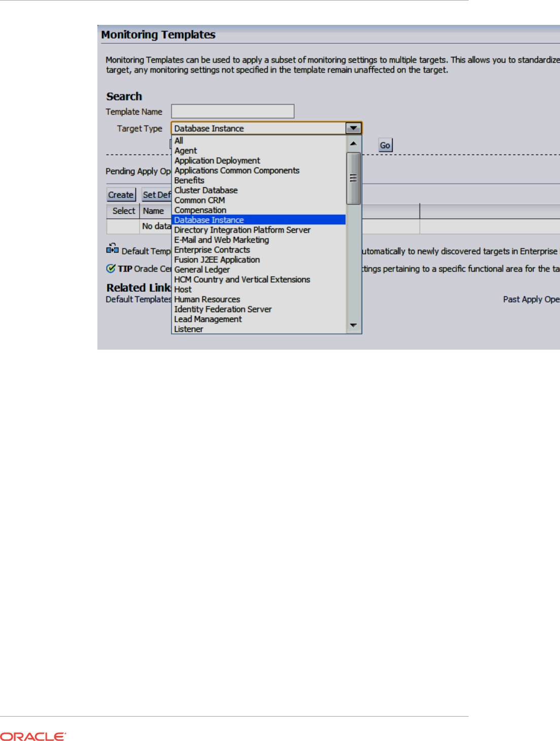560x741 pixels.
Task: Open the Target Type dropdown arrow
Action: (354, 128)
